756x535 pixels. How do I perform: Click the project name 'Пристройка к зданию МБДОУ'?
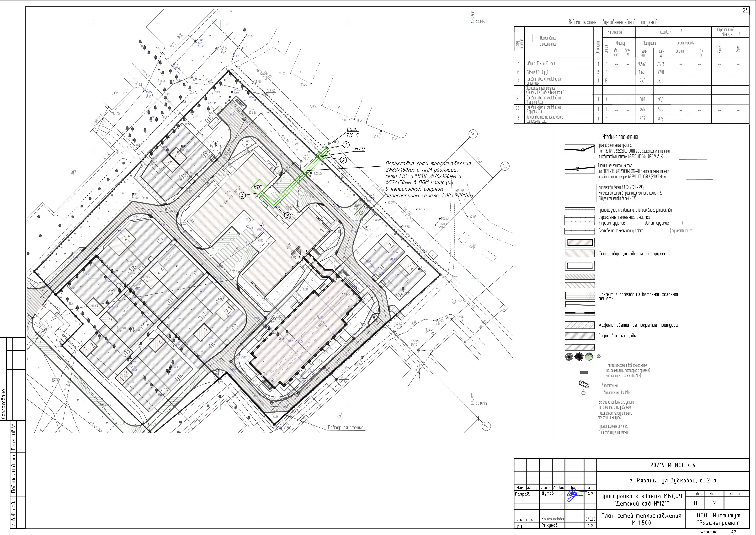[x=641, y=496]
